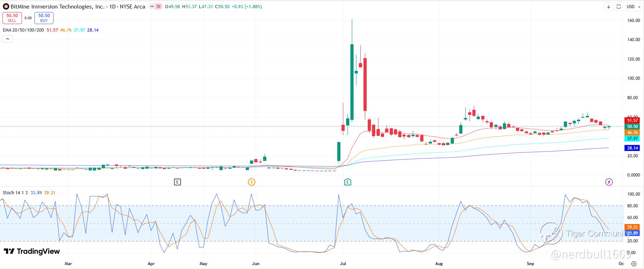644x269 pixels.
Task: Collapse the indicator legend with chevron button
Action: 7,39
